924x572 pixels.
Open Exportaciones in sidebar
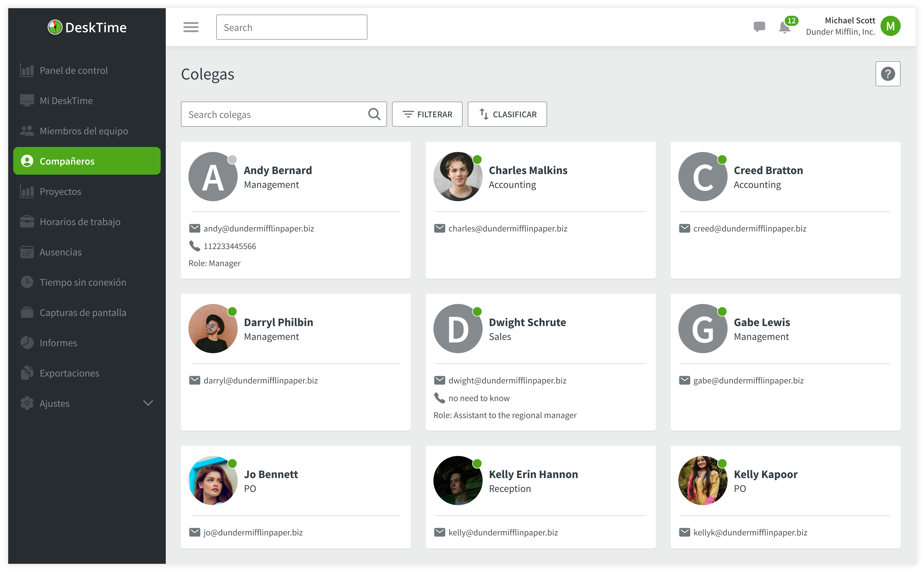tap(87, 373)
